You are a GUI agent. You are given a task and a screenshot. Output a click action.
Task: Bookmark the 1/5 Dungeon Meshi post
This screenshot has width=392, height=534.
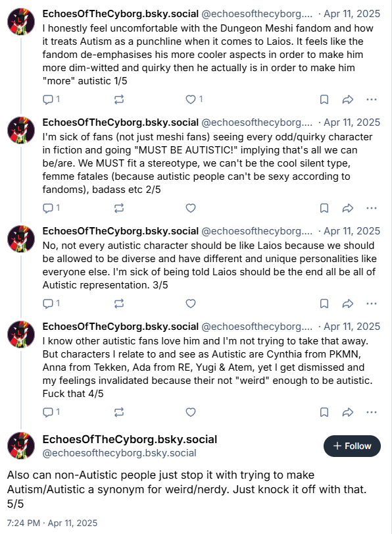coord(324,99)
